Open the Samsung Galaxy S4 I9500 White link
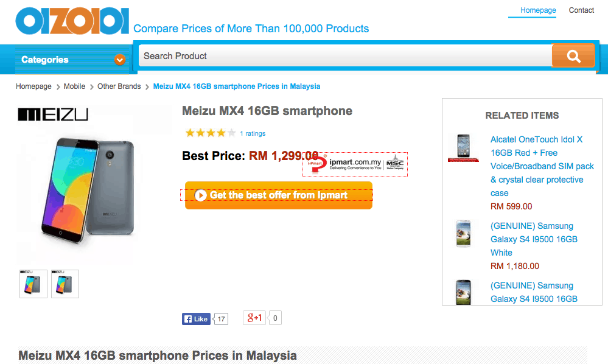The image size is (608, 364). (534, 239)
